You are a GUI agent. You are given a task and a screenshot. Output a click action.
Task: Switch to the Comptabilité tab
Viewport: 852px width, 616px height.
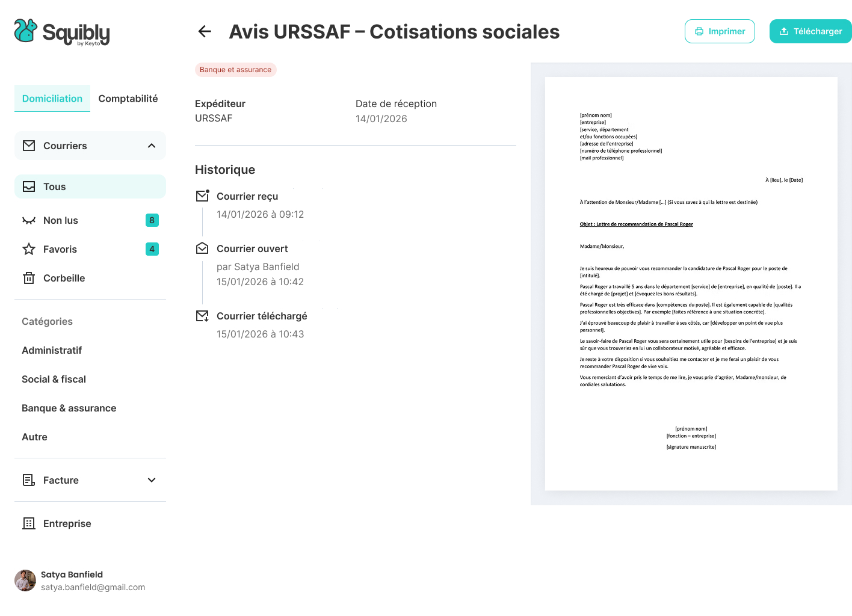(128, 98)
